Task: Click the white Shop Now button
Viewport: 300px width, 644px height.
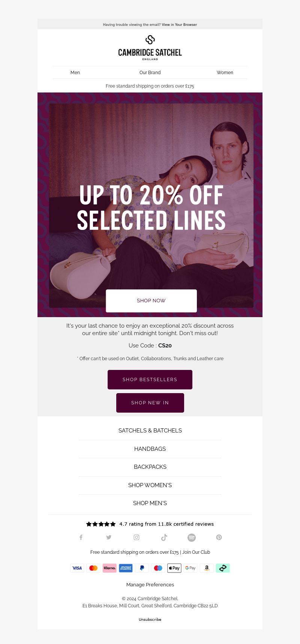Action: tap(151, 301)
